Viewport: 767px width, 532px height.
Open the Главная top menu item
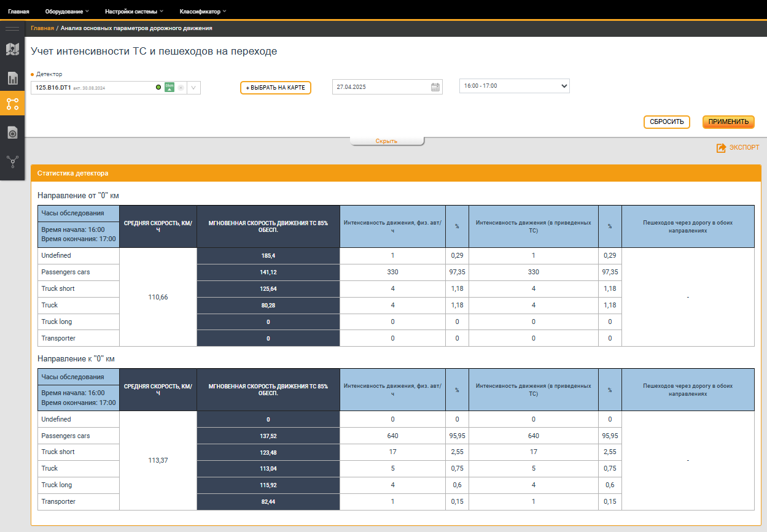point(18,11)
